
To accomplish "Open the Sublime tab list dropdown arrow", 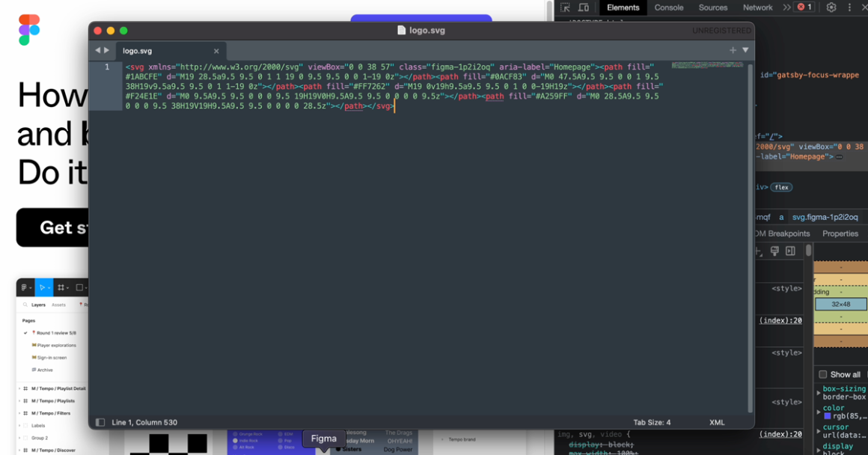I will point(745,50).
